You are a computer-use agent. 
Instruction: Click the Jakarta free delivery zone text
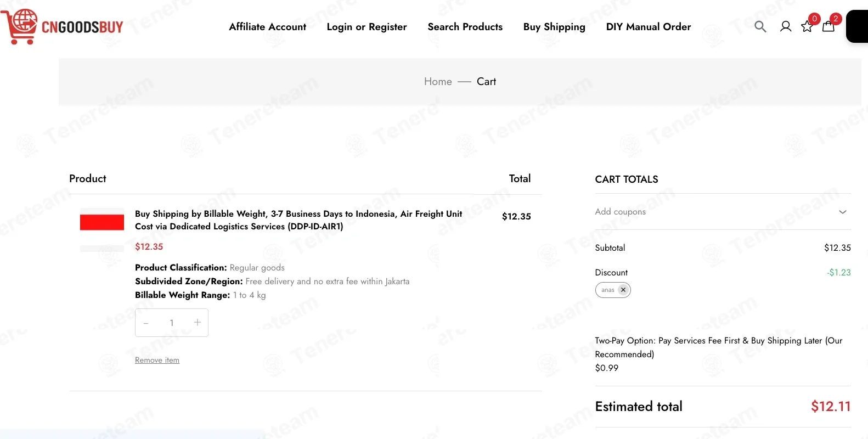pyautogui.click(x=328, y=282)
